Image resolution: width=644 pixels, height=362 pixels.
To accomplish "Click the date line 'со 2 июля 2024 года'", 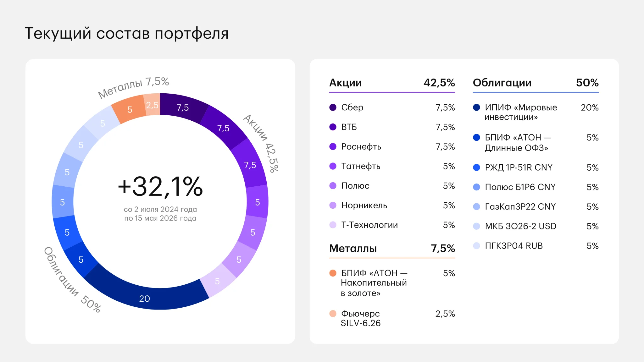I will [160, 209].
